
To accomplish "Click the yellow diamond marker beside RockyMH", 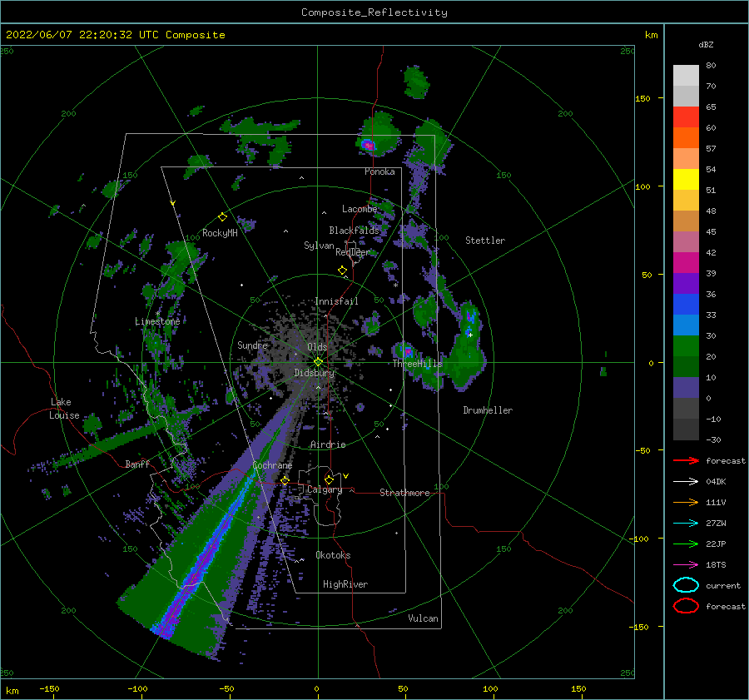I will pyautogui.click(x=222, y=217).
